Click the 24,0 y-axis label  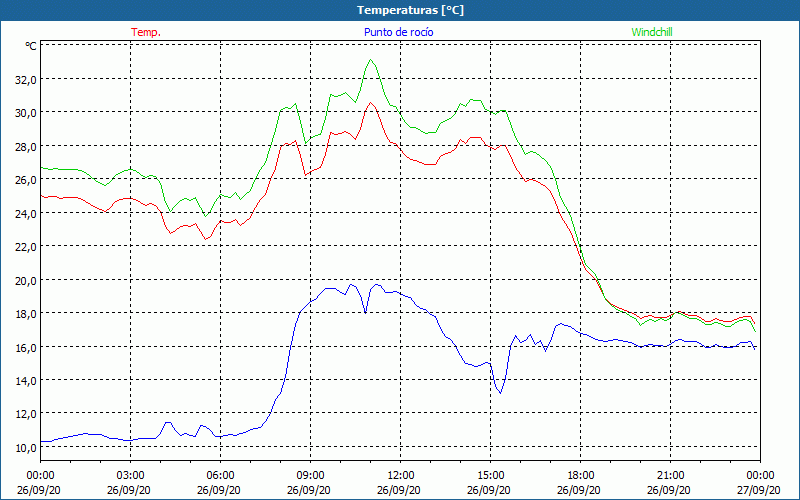pos(26,213)
